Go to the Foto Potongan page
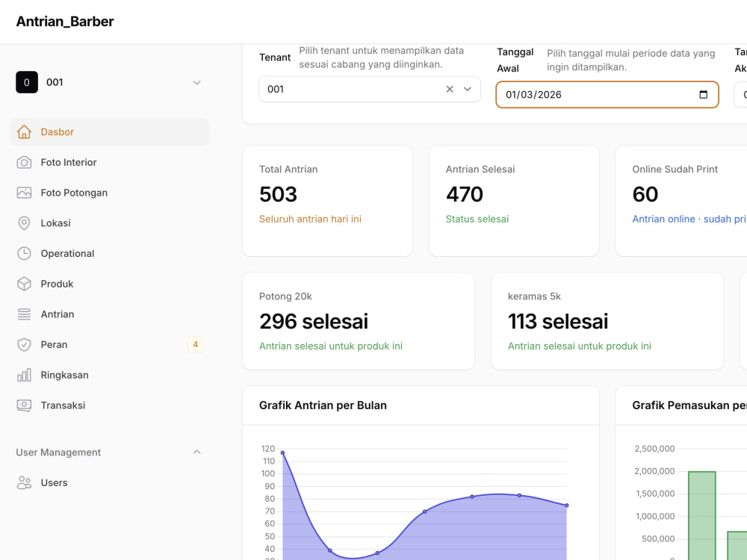This screenshot has width=747, height=560. pos(110,193)
